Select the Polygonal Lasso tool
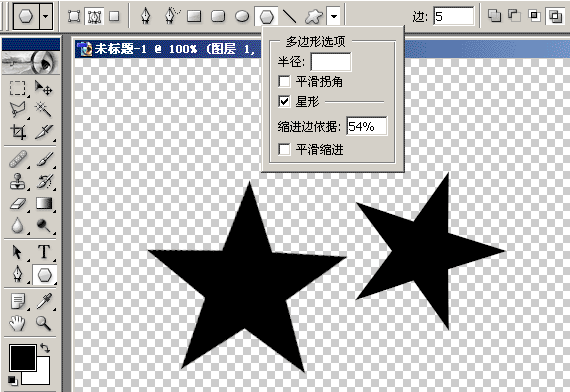This screenshot has height=392, width=570. 17,109
